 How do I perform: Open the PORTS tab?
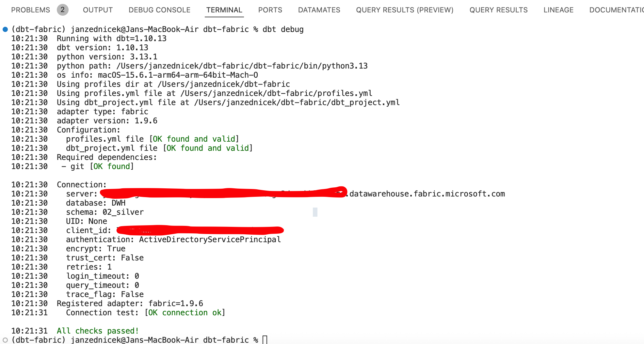click(x=270, y=10)
